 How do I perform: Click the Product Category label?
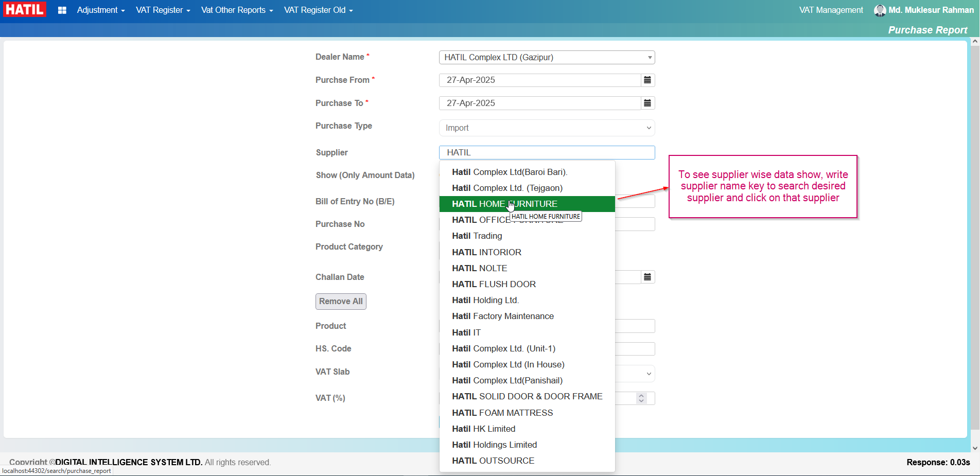point(349,247)
